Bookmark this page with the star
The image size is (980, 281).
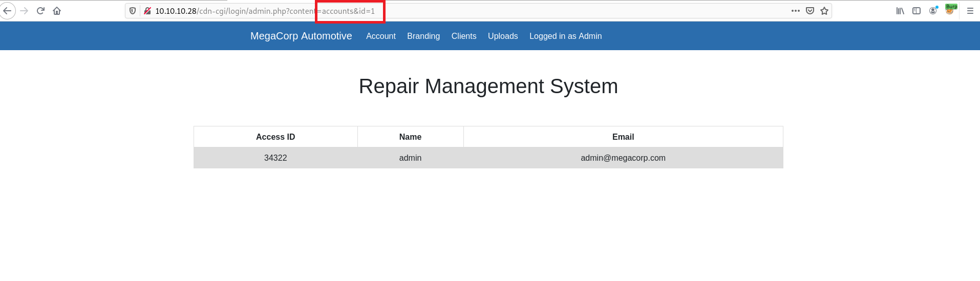(x=824, y=11)
